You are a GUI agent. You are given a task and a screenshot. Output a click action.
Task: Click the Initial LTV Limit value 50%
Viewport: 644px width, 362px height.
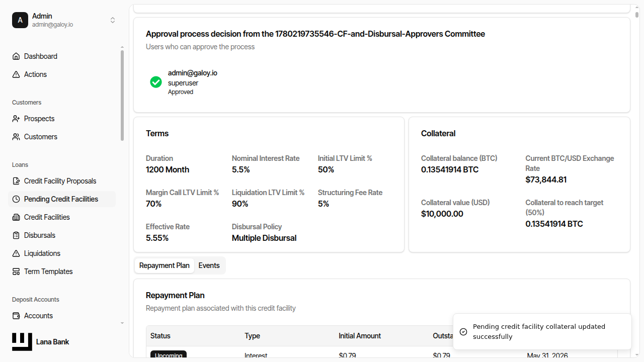pyautogui.click(x=326, y=170)
